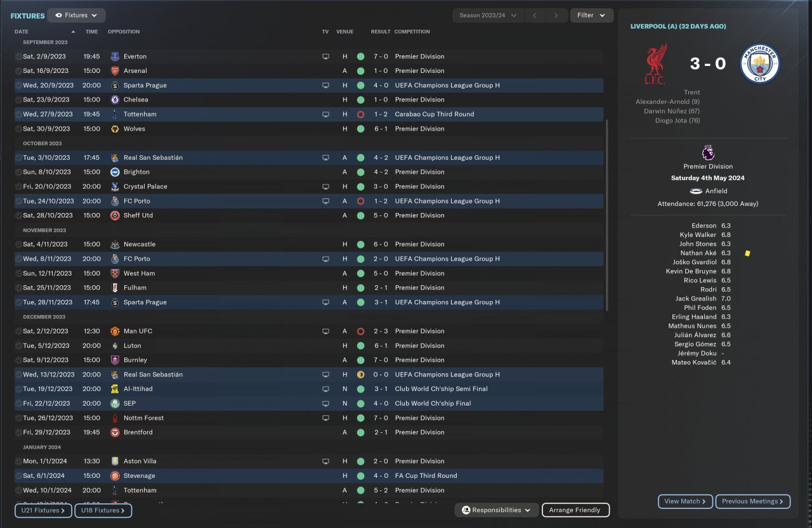Click the TV icon on Everton row
The height and width of the screenshot is (528, 812).
pos(325,56)
